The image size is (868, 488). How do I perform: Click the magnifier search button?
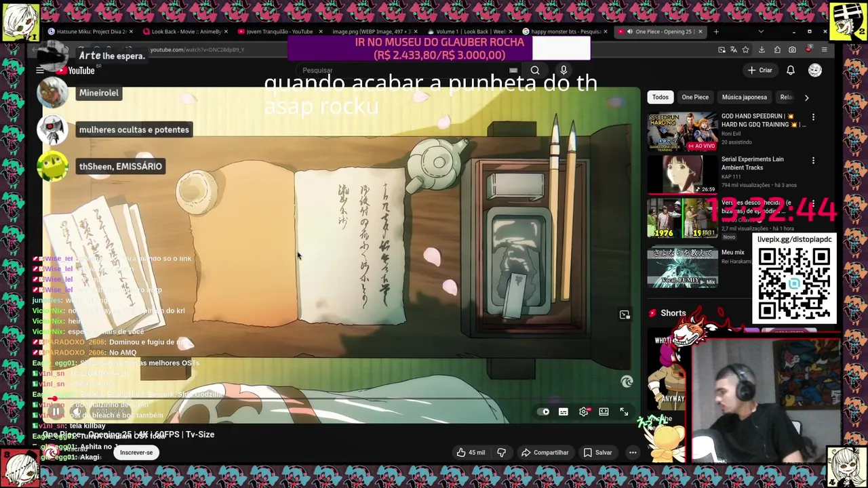[535, 70]
